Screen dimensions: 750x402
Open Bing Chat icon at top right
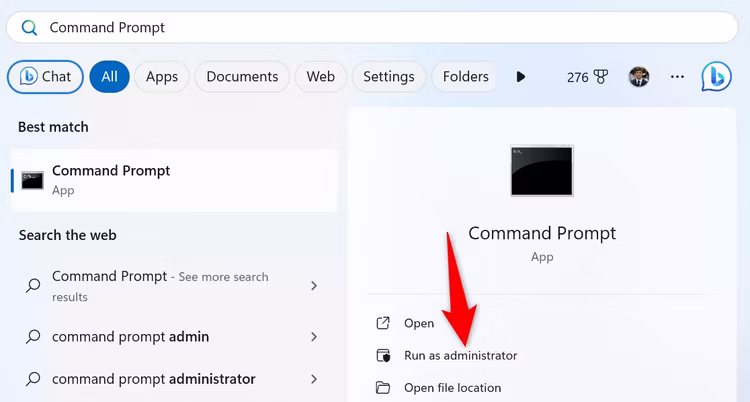[716, 77]
